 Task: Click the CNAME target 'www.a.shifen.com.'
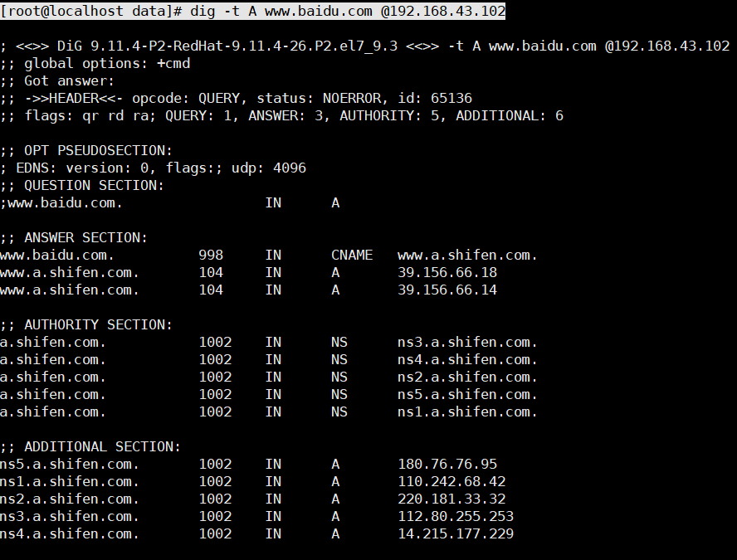pyautogui.click(x=467, y=255)
